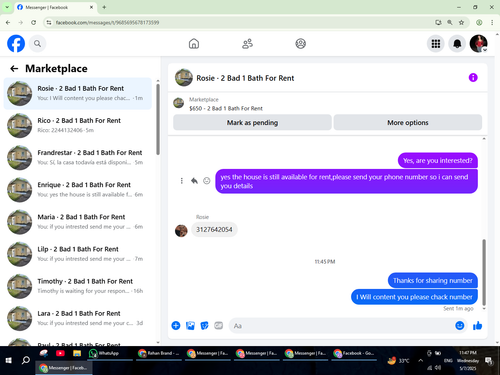Switch to Facebook - Go... taskbar window
The height and width of the screenshot is (375, 500).
click(355, 353)
